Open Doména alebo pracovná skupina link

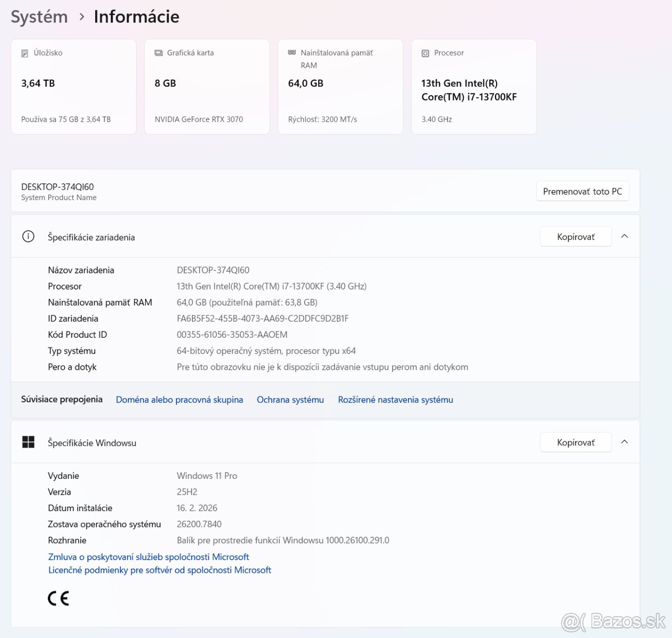(x=179, y=400)
